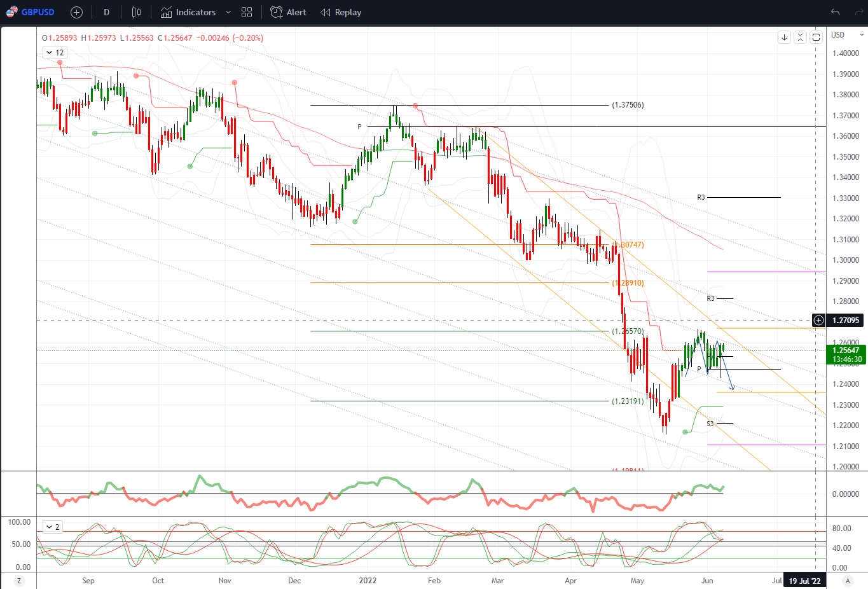Click the current price label 1.25647
Screen dimensions: 868x589
click(x=846, y=350)
